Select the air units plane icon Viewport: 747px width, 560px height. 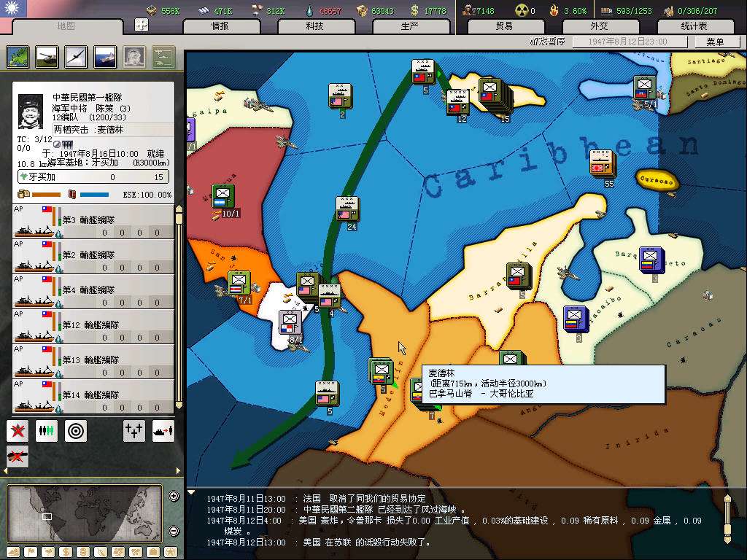[x=76, y=57]
